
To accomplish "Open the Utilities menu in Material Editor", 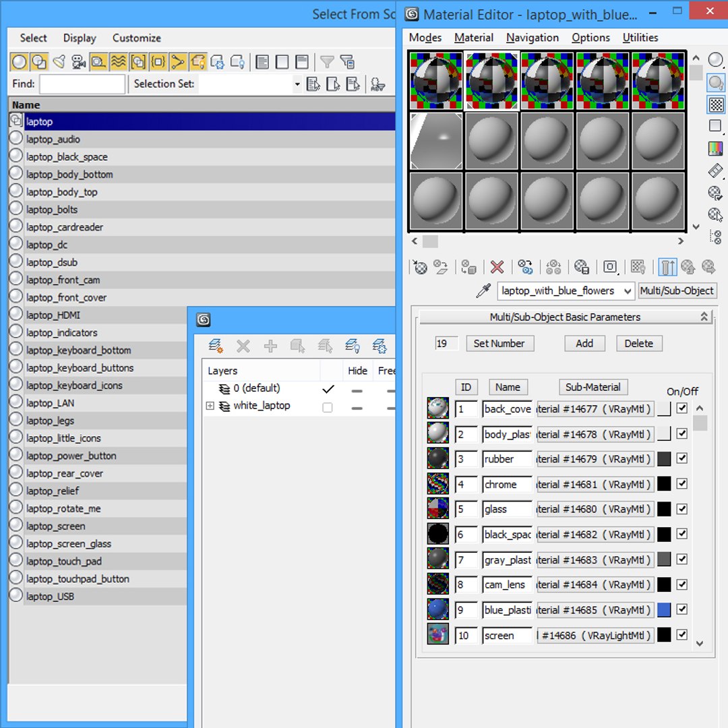I will click(640, 38).
